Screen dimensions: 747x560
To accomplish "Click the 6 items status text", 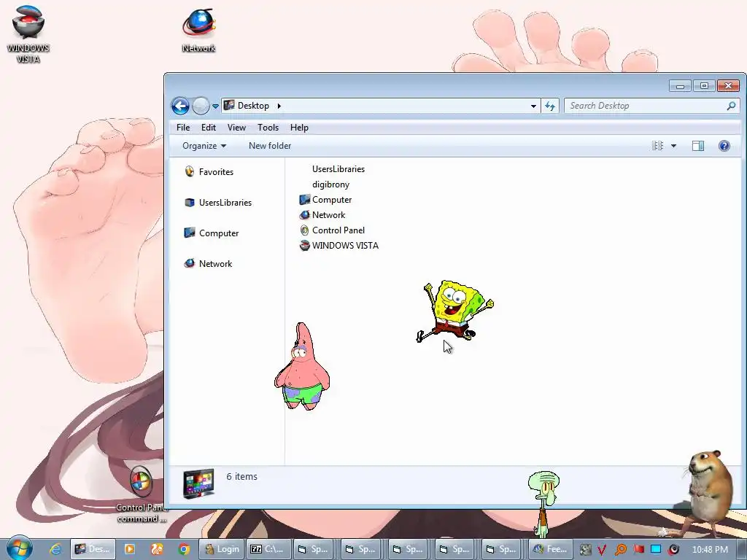I will click(241, 476).
